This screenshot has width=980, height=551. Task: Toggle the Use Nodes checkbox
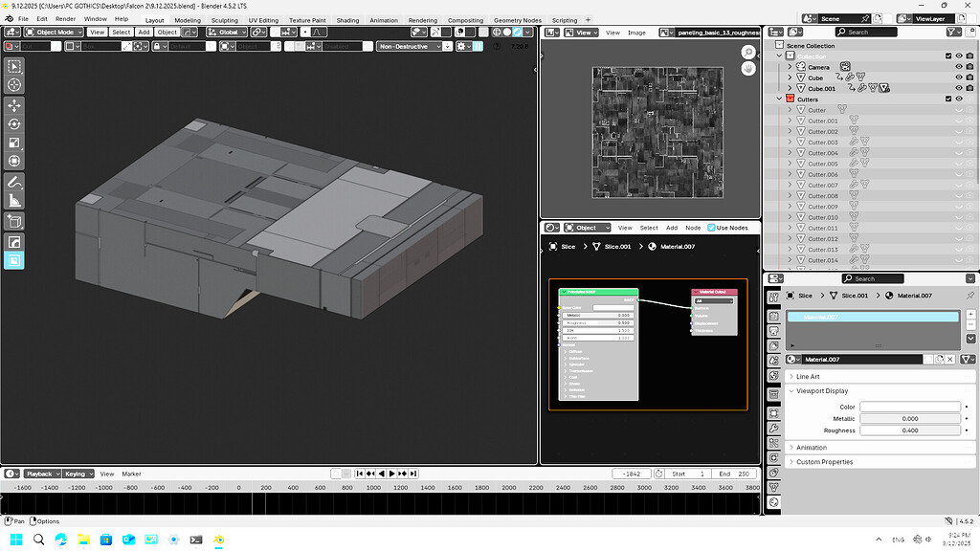click(711, 228)
